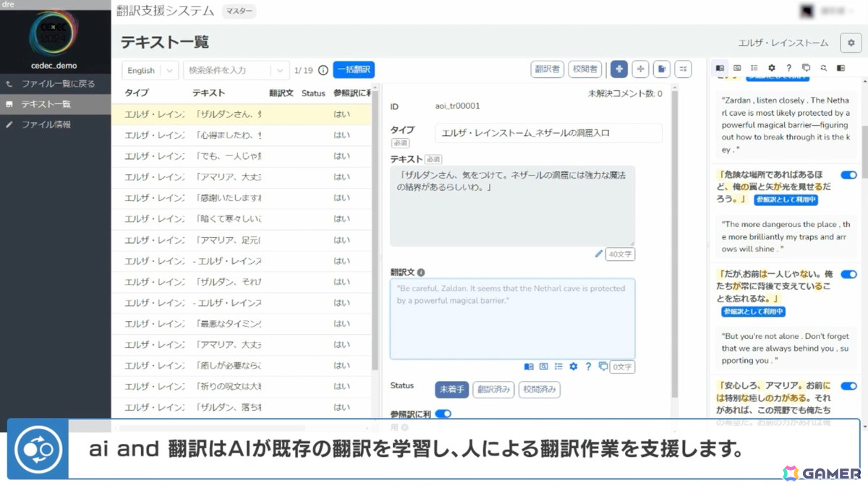
Task: Sort by the タイプ column header
Action: pos(137,93)
